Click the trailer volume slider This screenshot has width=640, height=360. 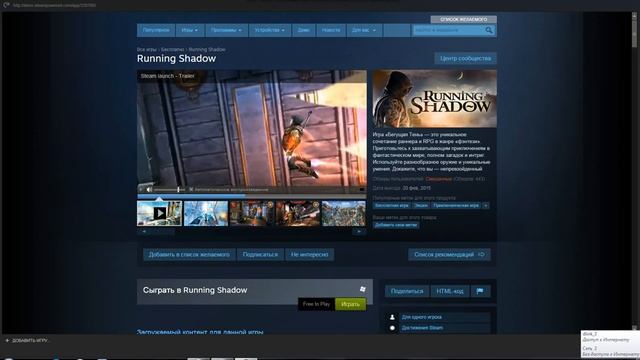(169, 189)
